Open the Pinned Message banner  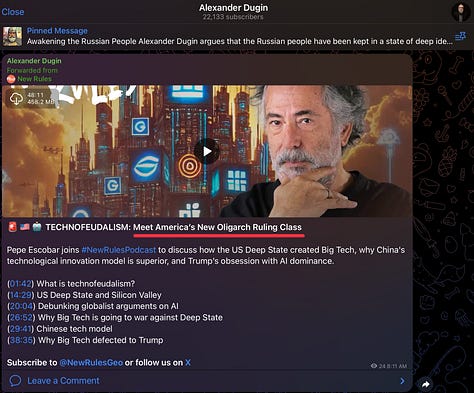[x=237, y=36]
